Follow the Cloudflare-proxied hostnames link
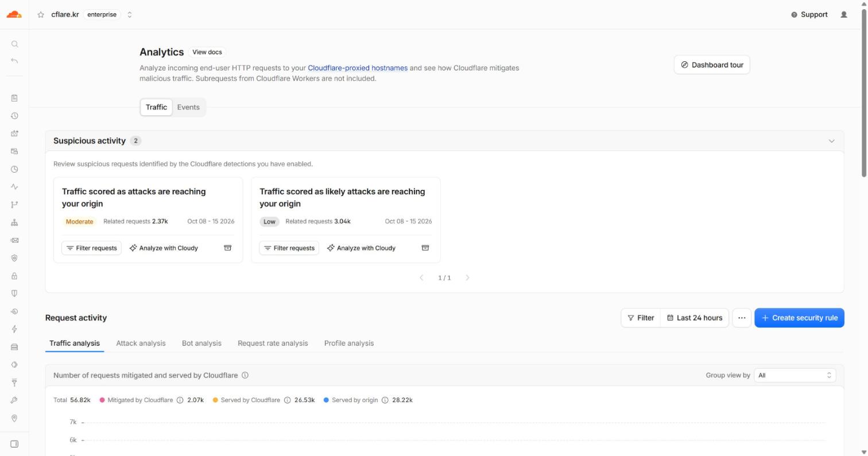868x456 pixels. (358, 68)
